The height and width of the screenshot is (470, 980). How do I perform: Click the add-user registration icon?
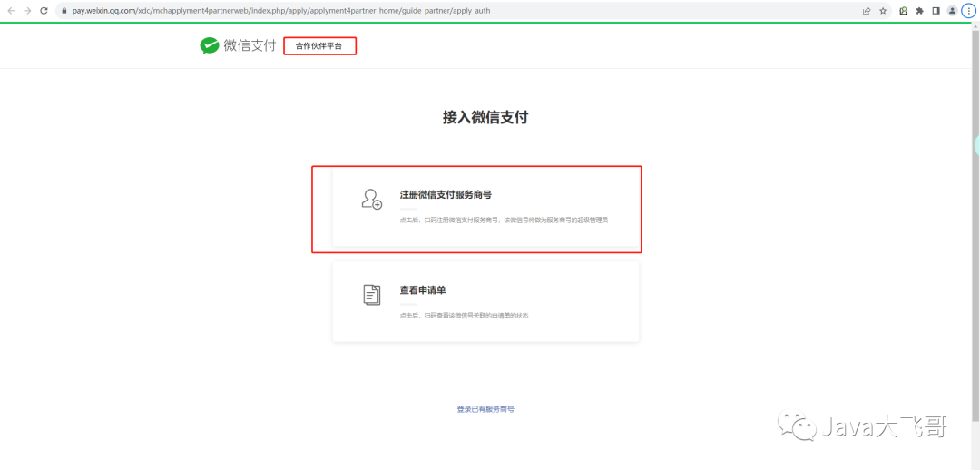[x=371, y=199]
